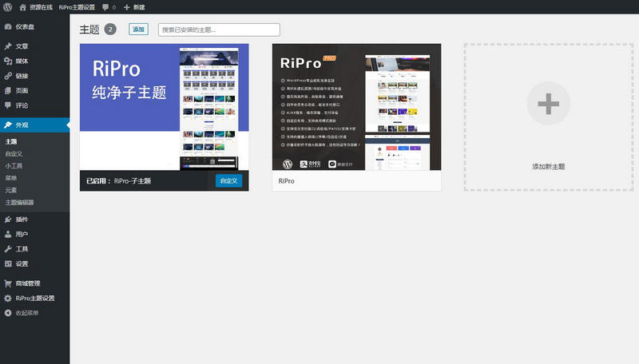Open the RiPro 纯净子主题 screenshot thumbnail

click(x=165, y=107)
